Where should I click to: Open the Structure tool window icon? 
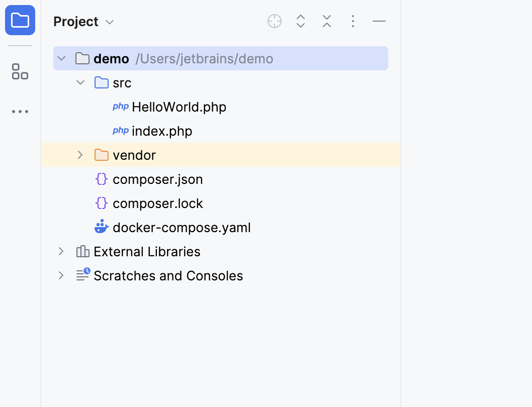20,71
